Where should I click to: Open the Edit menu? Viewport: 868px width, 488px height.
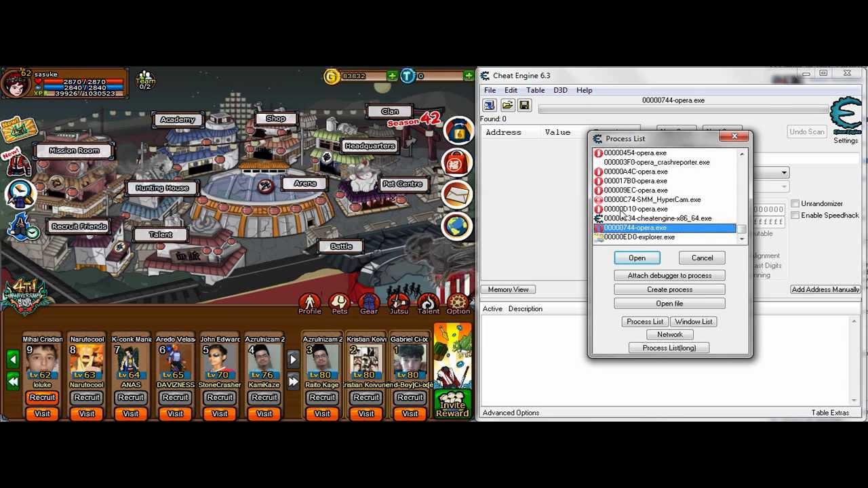[511, 90]
